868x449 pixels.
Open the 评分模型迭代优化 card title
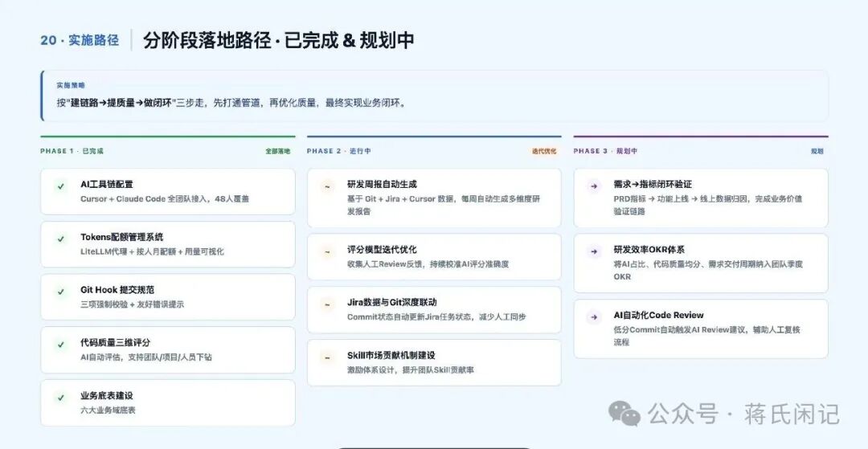point(382,250)
